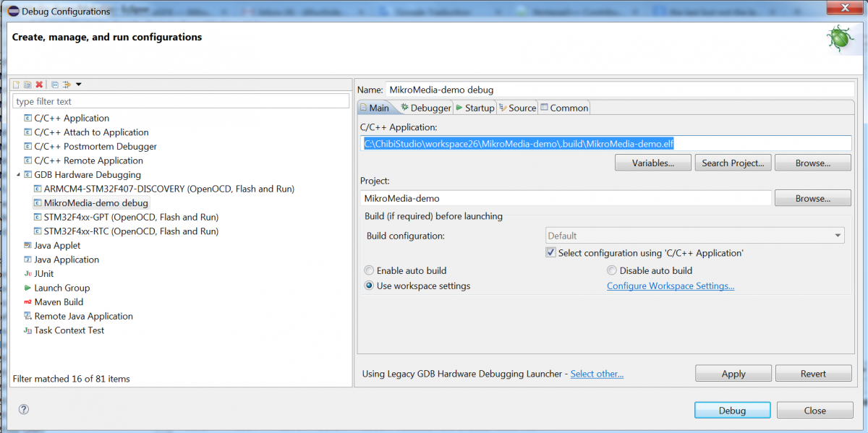Collapse the GDB Hardware Debugging tree node

point(17,174)
